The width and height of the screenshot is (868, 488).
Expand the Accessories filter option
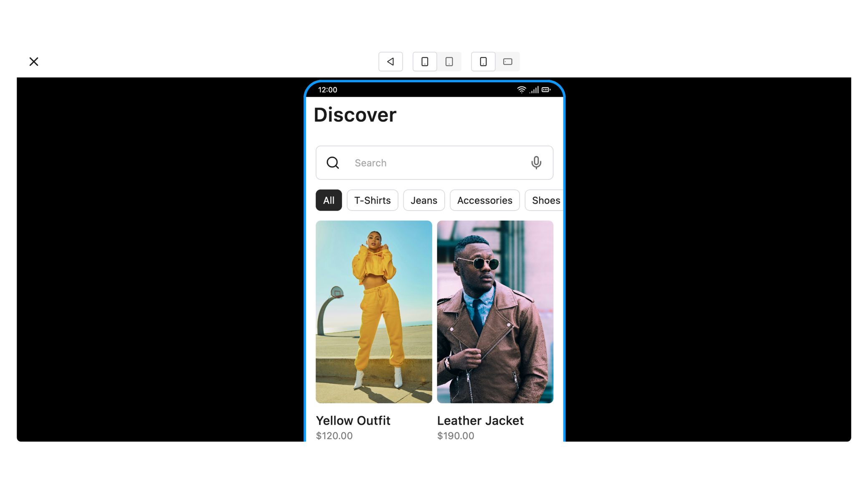[x=484, y=200]
